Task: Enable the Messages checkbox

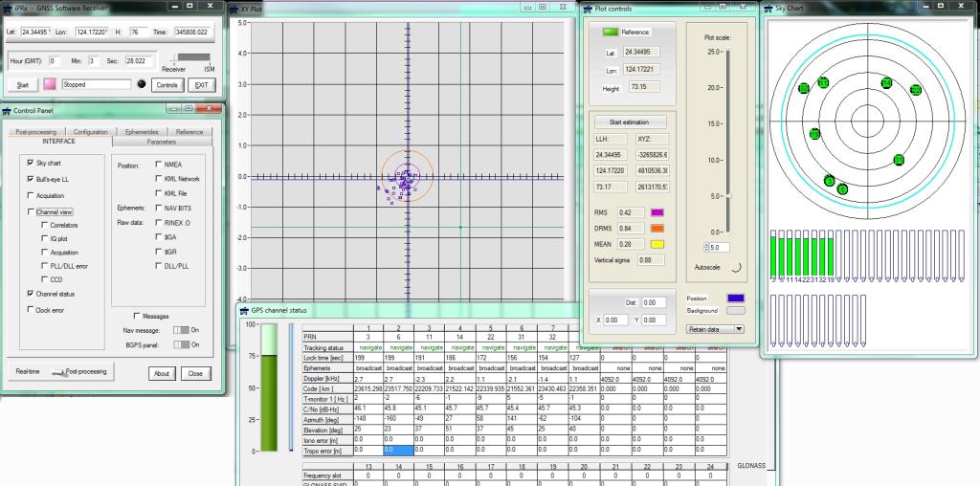Action: click(x=136, y=316)
